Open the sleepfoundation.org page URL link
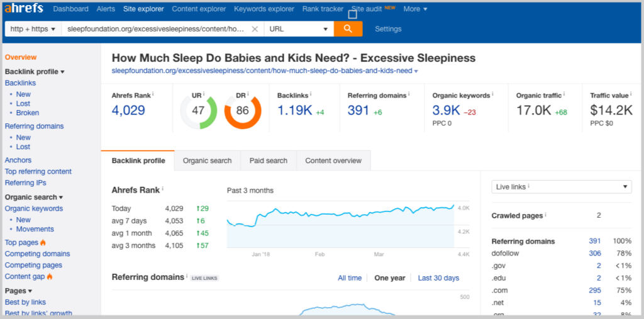Viewport: 644px width, 319px height. point(262,70)
